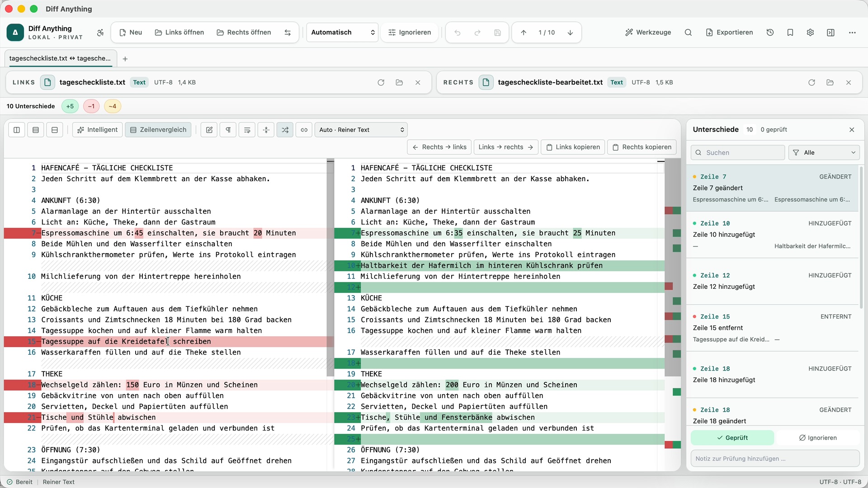This screenshot has width=868, height=488.
Task: Open settings gear in top toolbar
Action: 810,33
